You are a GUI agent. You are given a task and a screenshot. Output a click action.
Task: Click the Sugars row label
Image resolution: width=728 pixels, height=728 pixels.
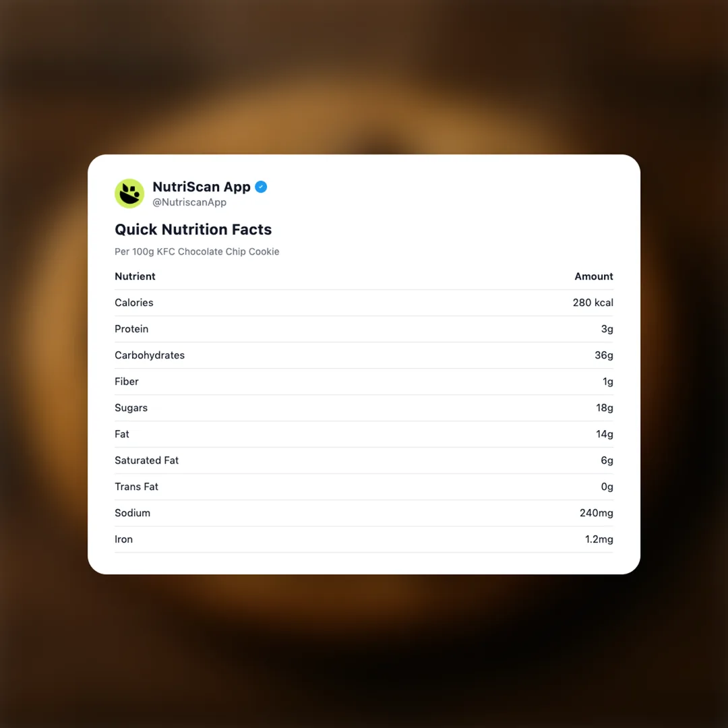point(131,408)
